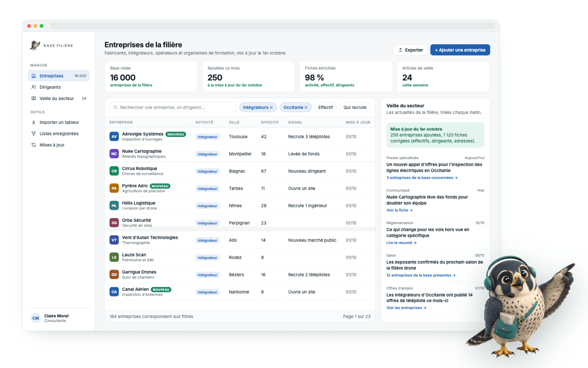
Task: Focus the company search input field
Action: coord(173,107)
